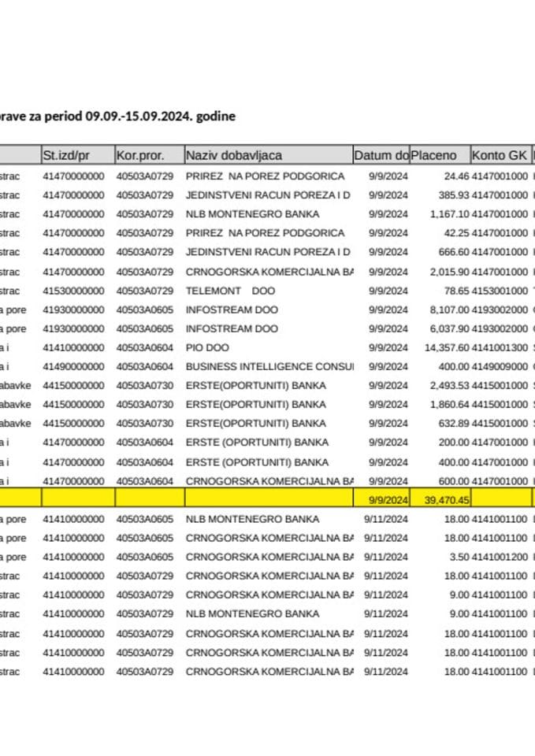Select CRNOGORSKA KOMERCIJALNA in the 600.00 row
535x756 pixels.
click(x=269, y=481)
